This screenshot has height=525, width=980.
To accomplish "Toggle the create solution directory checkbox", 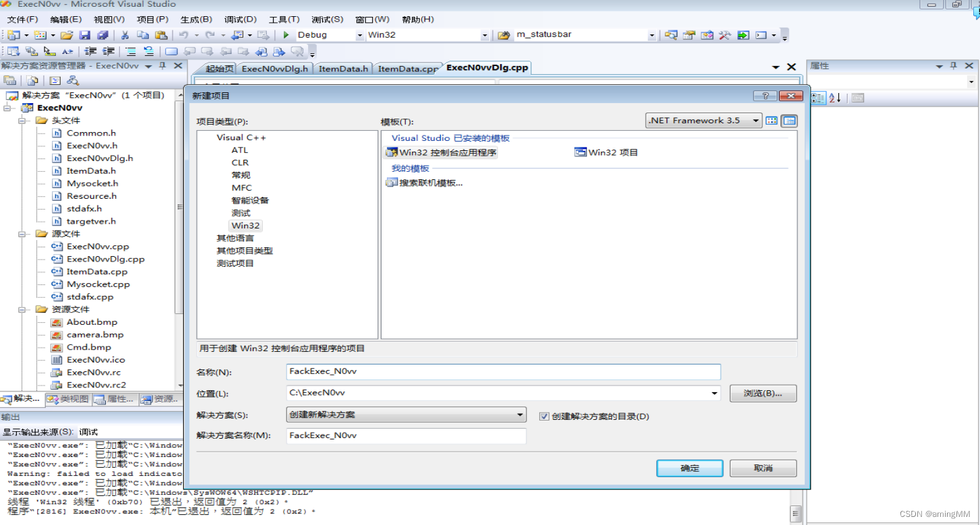I will pyautogui.click(x=545, y=416).
